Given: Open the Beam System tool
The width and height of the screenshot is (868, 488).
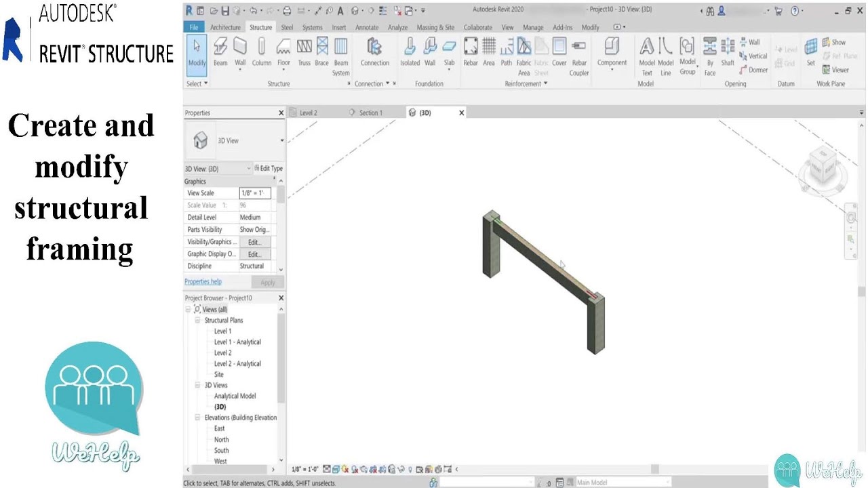Looking at the screenshot, I should pyautogui.click(x=341, y=56).
